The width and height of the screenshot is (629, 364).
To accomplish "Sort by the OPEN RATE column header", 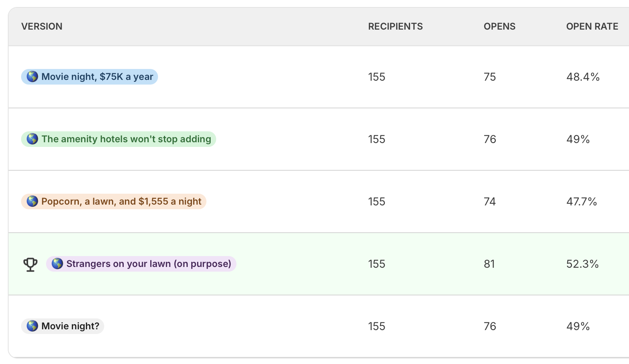I will 592,27.
